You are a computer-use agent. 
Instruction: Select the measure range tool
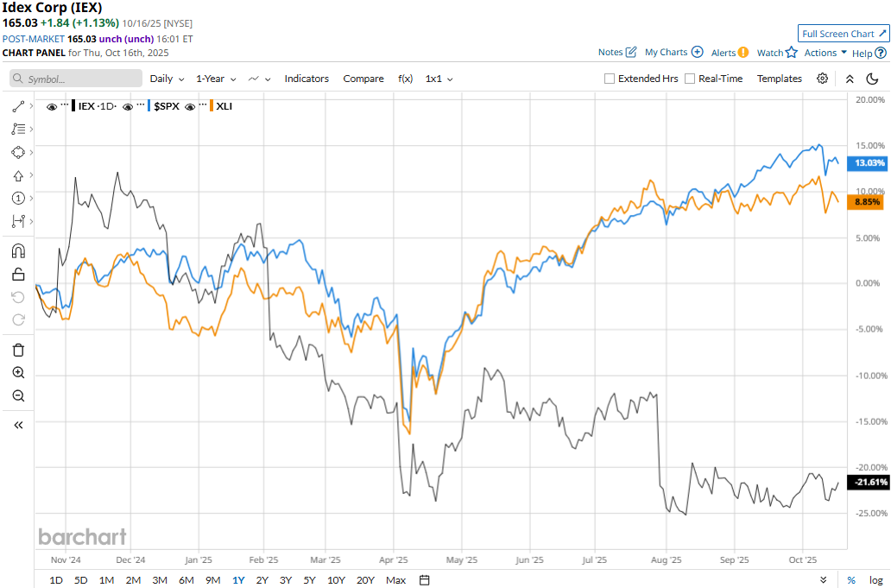[17, 221]
